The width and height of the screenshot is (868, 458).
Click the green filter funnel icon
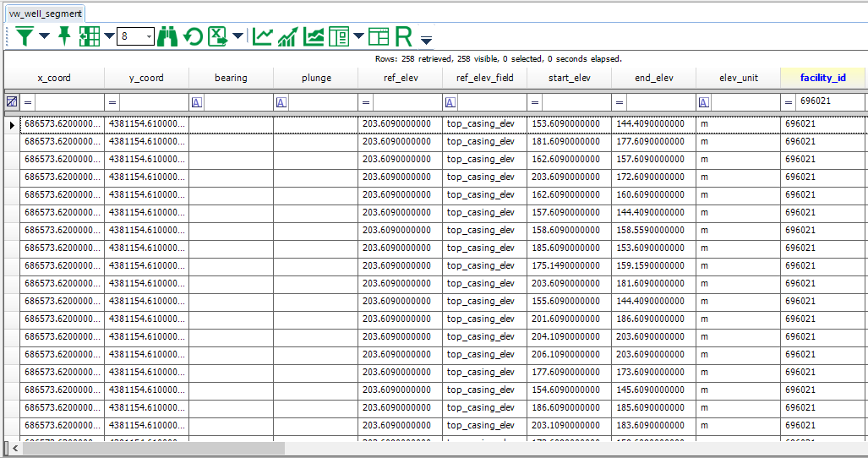(x=25, y=36)
